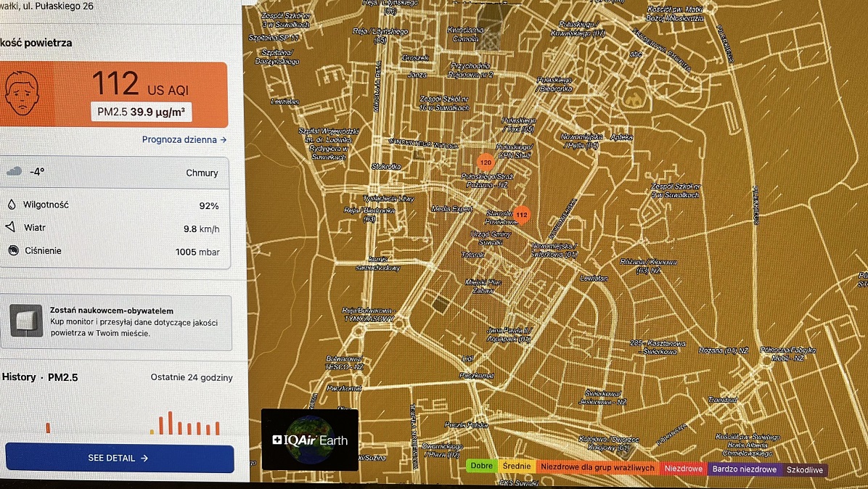The image size is (868, 489).
Task: Click the air monitor device icon
Action: [26, 321]
